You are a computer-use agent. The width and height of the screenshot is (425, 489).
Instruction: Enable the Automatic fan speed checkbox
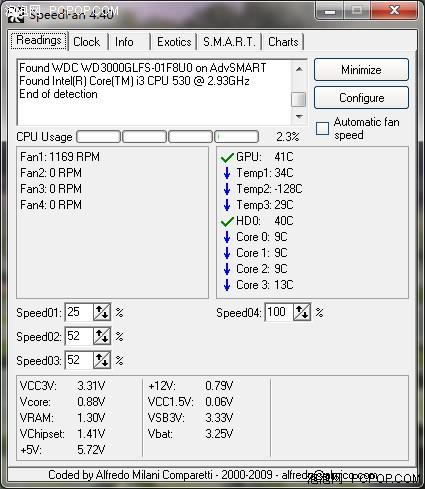tap(322, 128)
